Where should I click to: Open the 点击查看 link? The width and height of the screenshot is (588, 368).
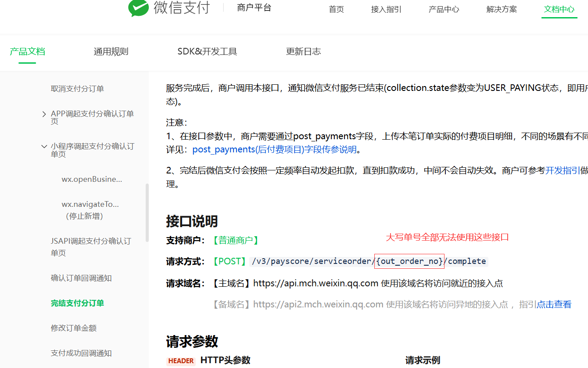click(554, 304)
